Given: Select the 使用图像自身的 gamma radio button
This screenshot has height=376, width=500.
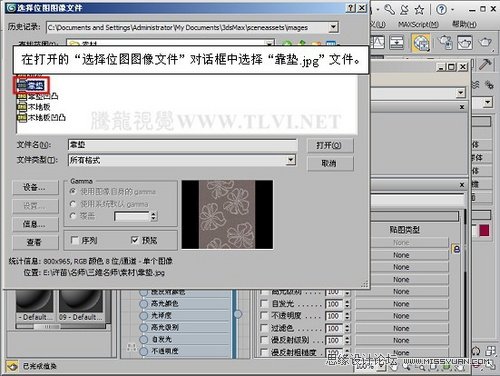Looking at the screenshot, I should 73,192.
